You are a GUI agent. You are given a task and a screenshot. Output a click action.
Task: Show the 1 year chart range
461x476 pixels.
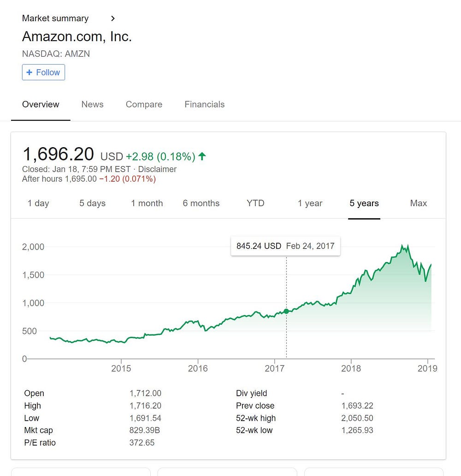point(310,203)
